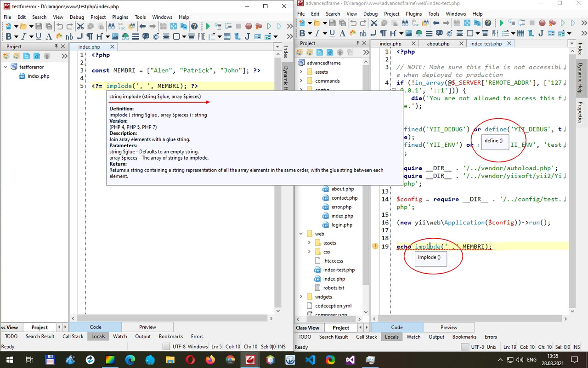Open Errors tab in testforerror bottom panel

(x=197, y=336)
